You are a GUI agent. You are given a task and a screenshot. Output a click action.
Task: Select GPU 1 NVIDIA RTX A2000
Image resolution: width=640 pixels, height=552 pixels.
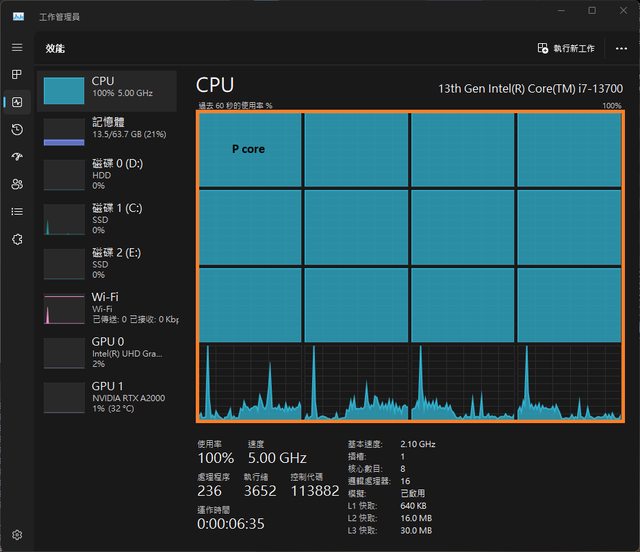107,397
